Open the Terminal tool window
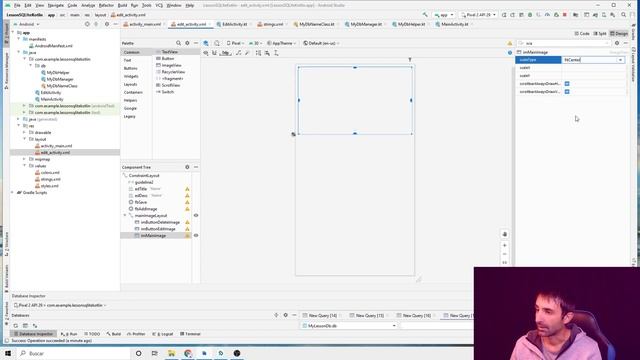Image resolution: width=640 pixels, height=360 pixels. pos(190,334)
